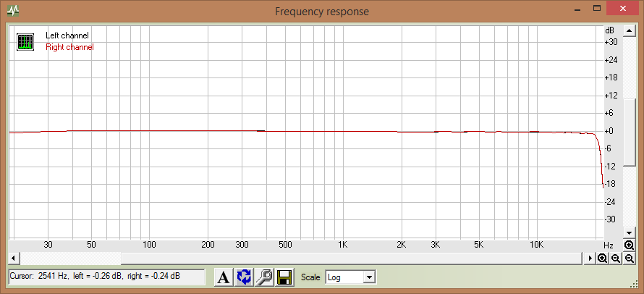Save the graph using the floppy disk icon
The width and height of the screenshot is (644, 294).
click(x=284, y=277)
